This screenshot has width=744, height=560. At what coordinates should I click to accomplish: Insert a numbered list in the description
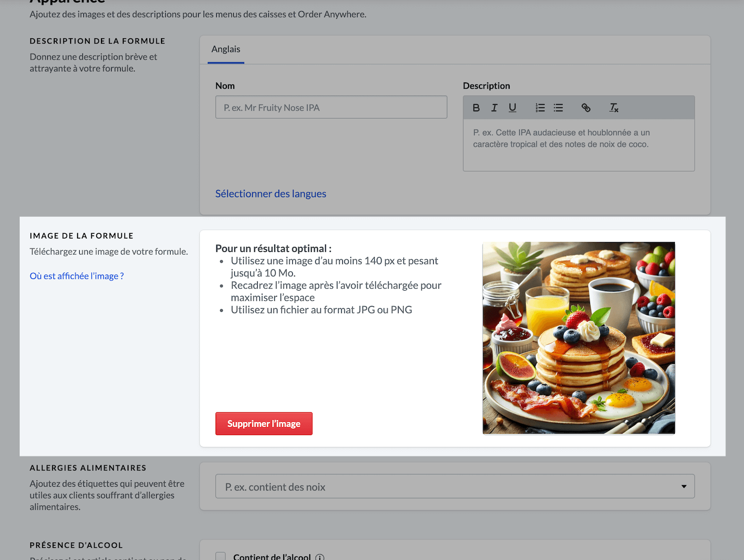click(540, 108)
